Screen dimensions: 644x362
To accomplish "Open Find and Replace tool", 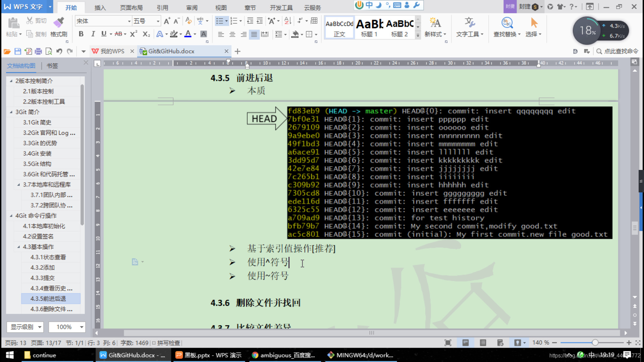I will [x=507, y=27].
